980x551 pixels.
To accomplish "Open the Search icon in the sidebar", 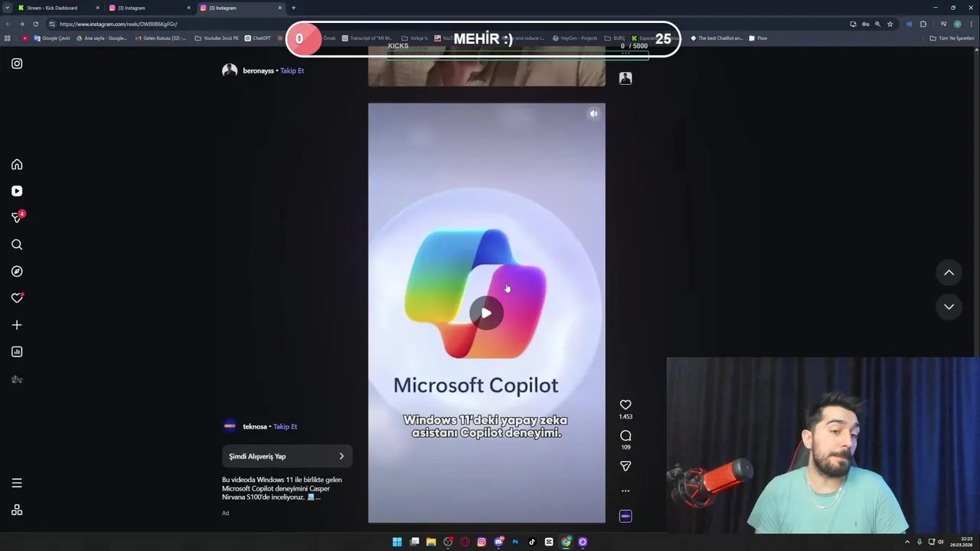I will pos(17,245).
